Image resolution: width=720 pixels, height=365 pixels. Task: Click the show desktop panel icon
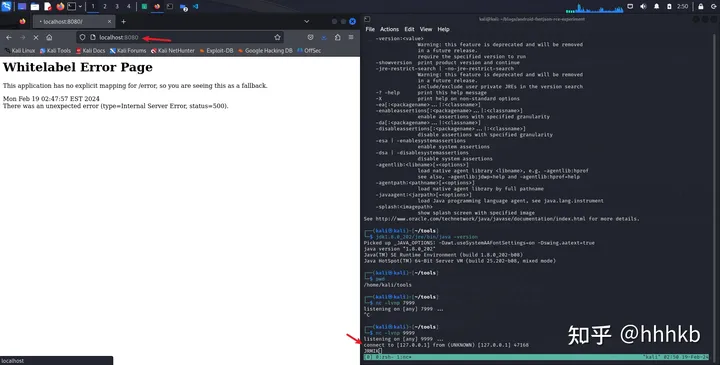pyautogui.click(x=22, y=6)
